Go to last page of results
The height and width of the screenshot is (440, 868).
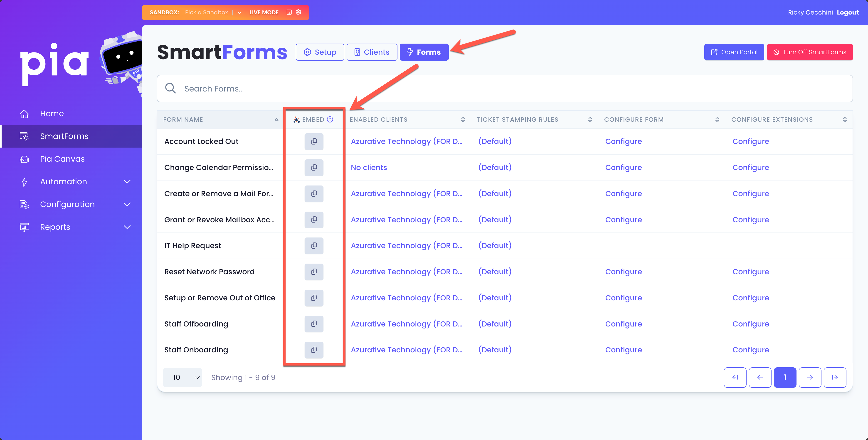(x=835, y=377)
